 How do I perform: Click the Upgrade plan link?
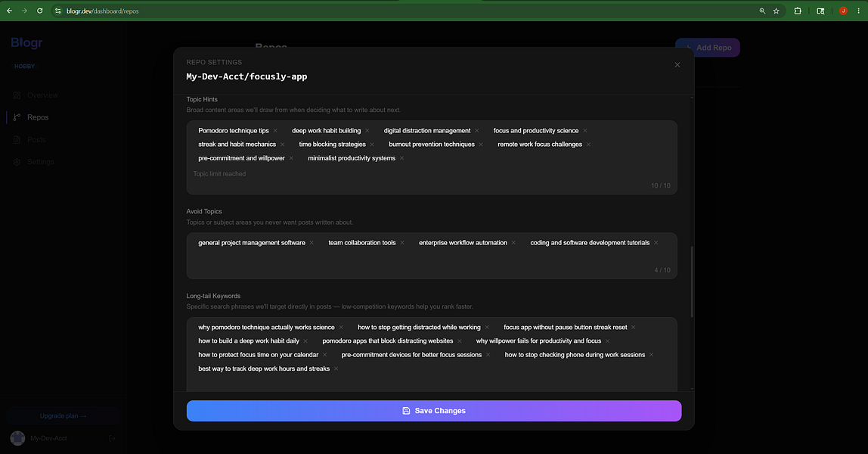(x=63, y=416)
